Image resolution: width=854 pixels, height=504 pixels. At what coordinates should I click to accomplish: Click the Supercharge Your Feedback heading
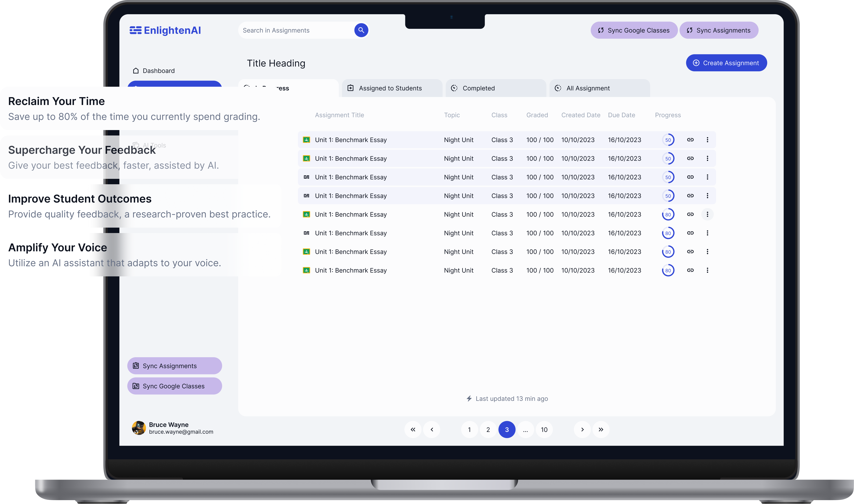click(x=82, y=150)
